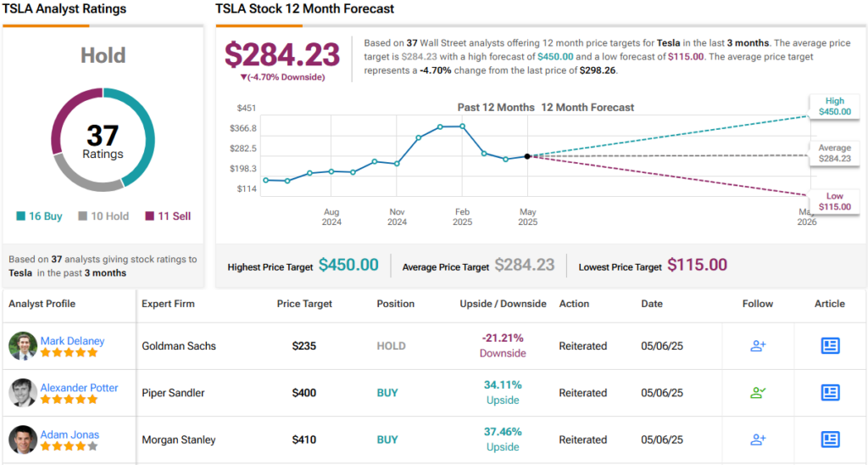Open Adam Jonas's profile photo
Screen dimensions: 868x465
[x=23, y=440]
